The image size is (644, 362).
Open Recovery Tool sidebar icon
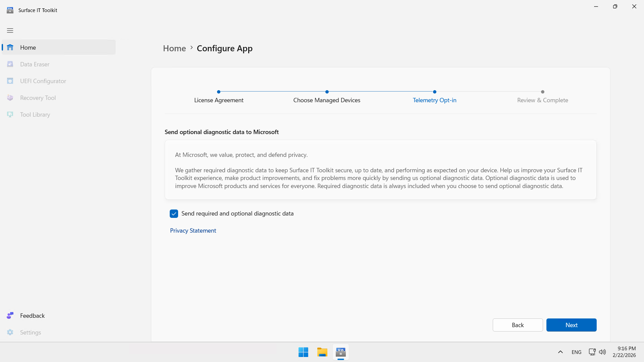tap(10, 98)
